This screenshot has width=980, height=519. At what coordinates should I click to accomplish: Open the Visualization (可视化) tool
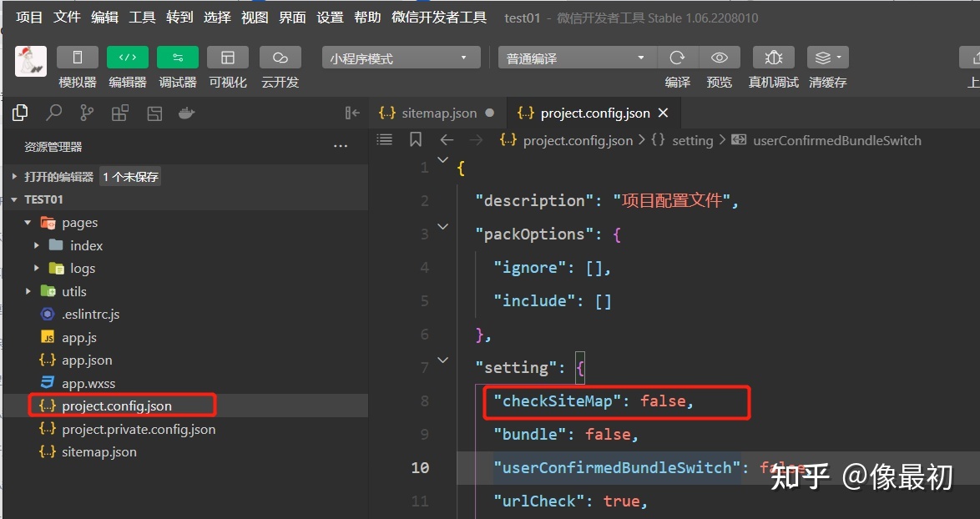[x=227, y=58]
